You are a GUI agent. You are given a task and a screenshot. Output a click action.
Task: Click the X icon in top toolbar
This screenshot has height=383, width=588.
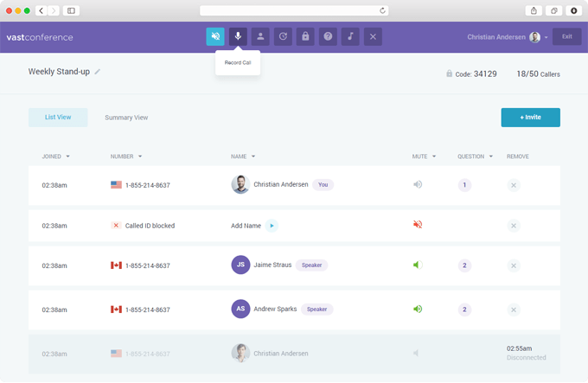[x=373, y=36]
